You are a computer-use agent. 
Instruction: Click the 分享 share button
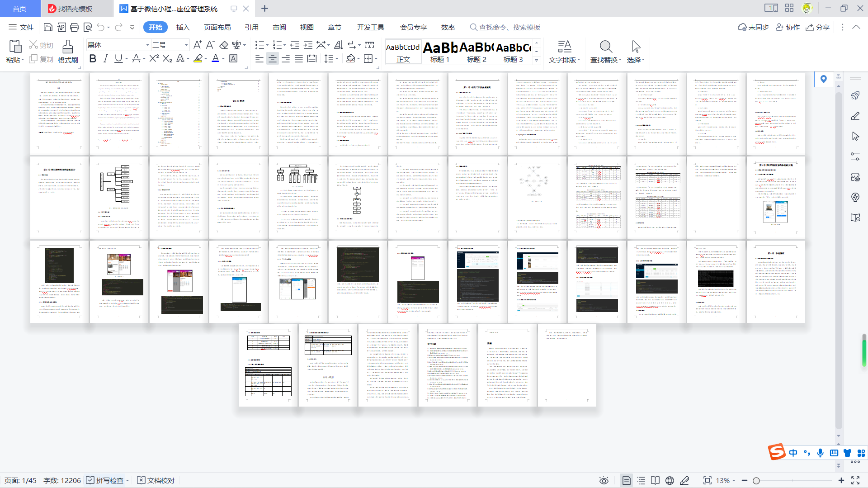(818, 27)
